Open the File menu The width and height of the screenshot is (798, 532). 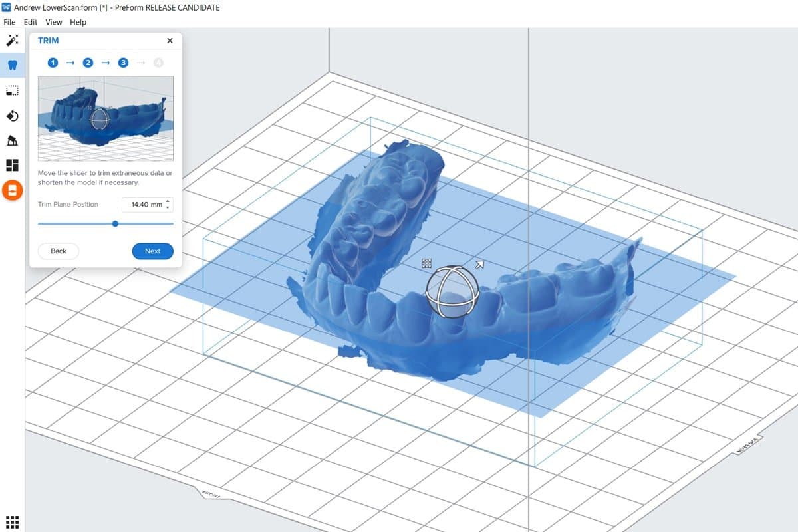click(9, 22)
